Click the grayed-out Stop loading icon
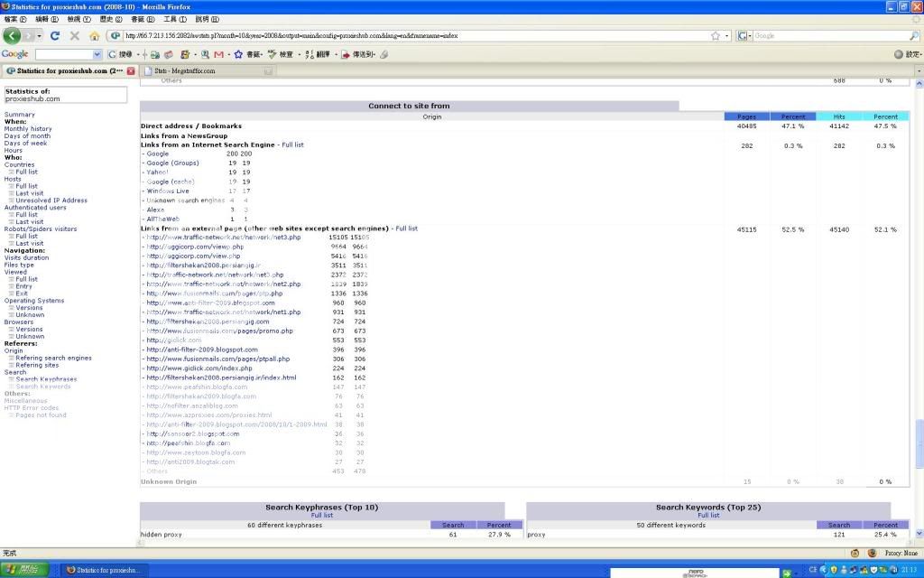The height and width of the screenshot is (578, 924). pyautogui.click(x=74, y=36)
